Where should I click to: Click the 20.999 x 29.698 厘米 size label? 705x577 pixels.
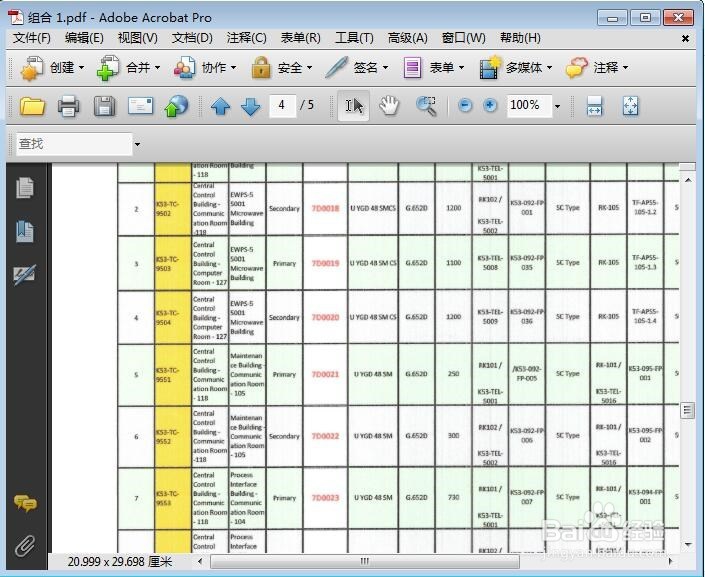[x=120, y=562]
